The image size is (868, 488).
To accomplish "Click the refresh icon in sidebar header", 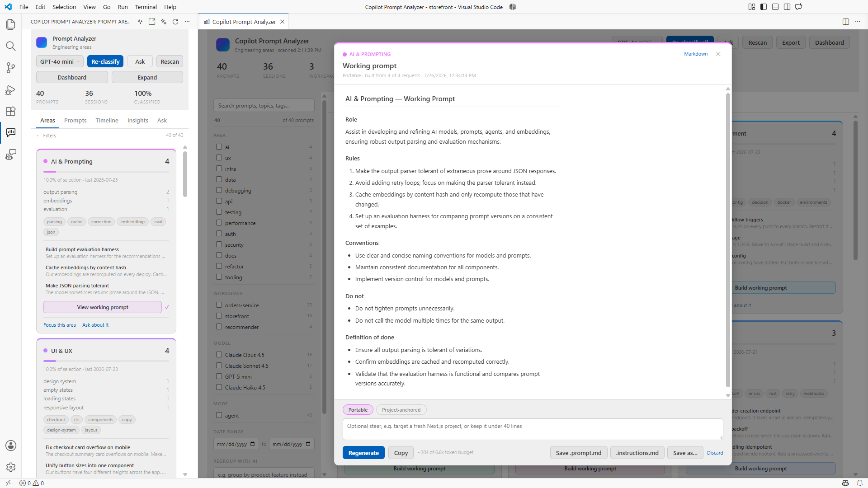I will pyautogui.click(x=175, y=22).
